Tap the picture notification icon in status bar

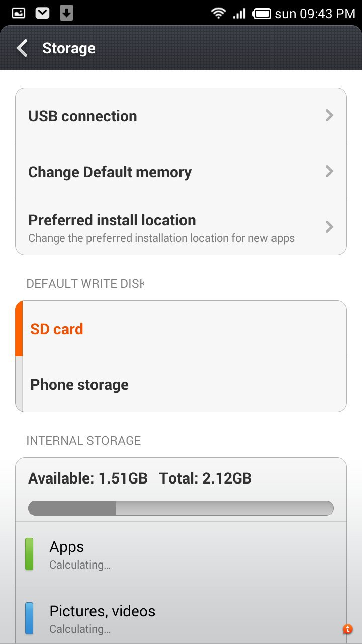(18, 13)
